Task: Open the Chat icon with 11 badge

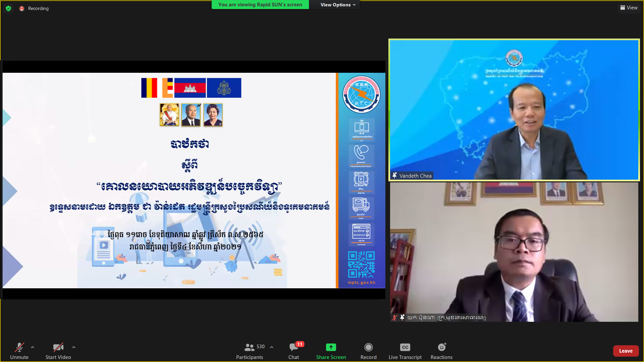Action: click(x=293, y=347)
